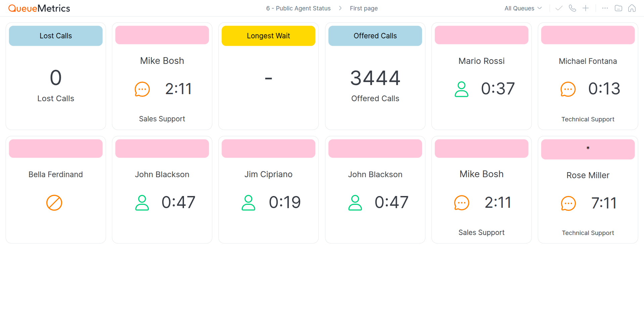Click the chat bubble icon on Mike Bosh's card
644x312 pixels.
click(142, 89)
